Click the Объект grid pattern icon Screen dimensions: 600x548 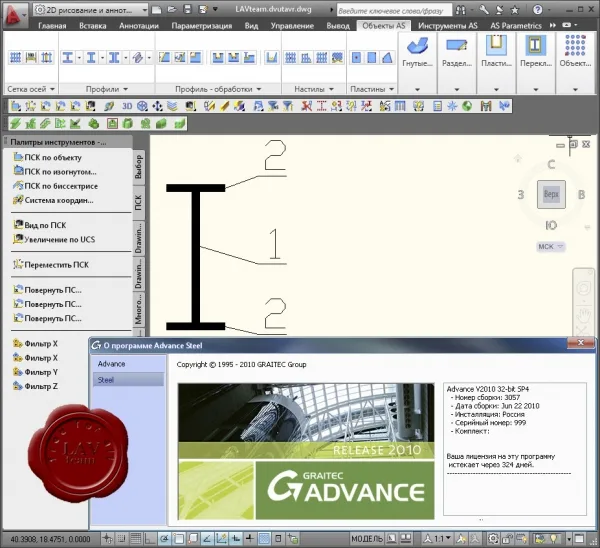(x=575, y=46)
